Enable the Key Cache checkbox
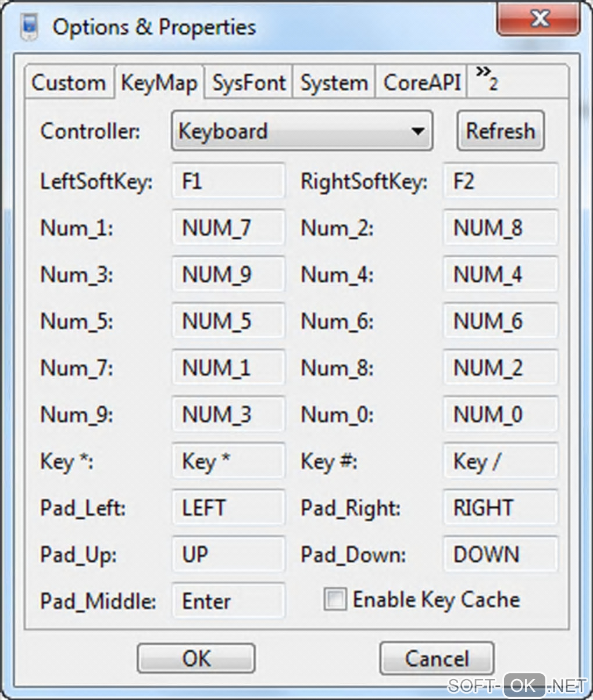 tap(335, 600)
